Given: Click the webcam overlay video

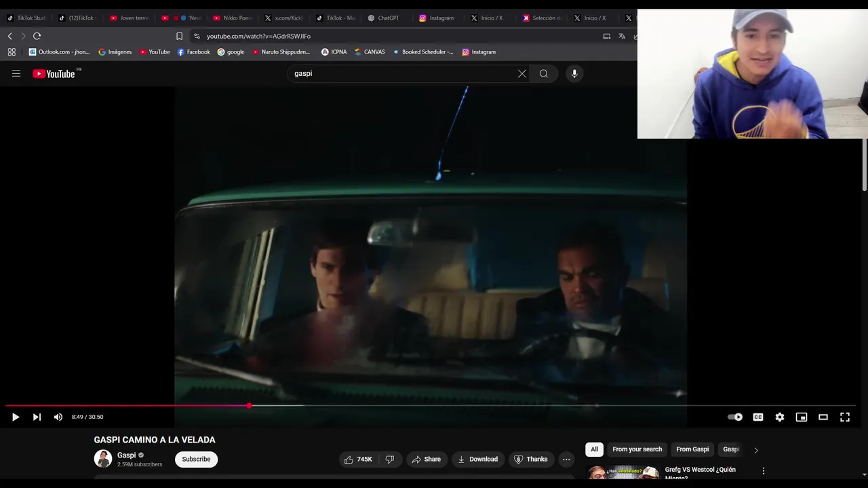Looking at the screenshot, I should point(753,74).
